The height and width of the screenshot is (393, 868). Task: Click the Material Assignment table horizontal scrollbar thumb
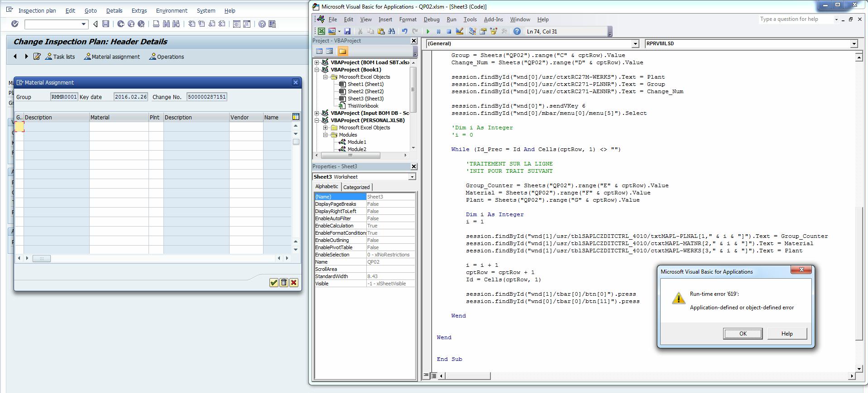point(41,258)
